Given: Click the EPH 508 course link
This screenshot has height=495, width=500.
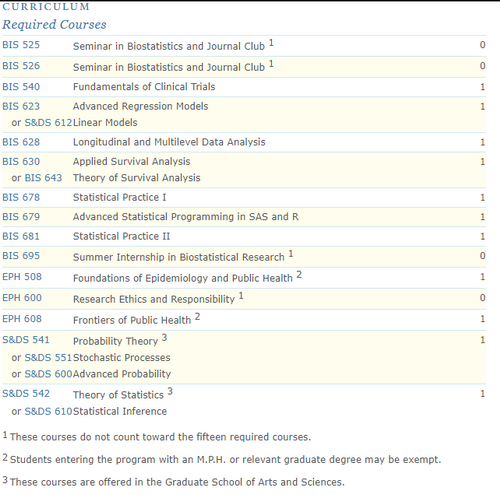Looking at the screenshot, I should click(22, 277).
